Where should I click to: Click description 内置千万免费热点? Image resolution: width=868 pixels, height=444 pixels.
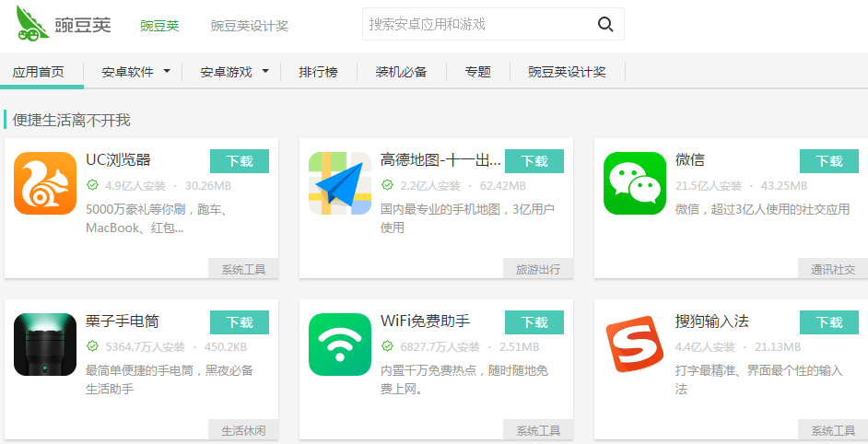464,380
